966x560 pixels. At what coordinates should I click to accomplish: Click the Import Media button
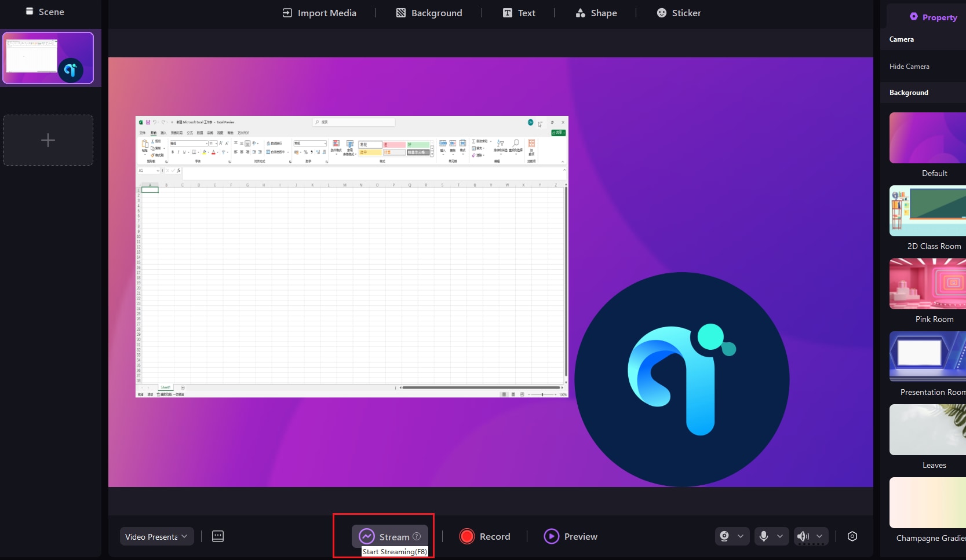(x=319, y=13)
